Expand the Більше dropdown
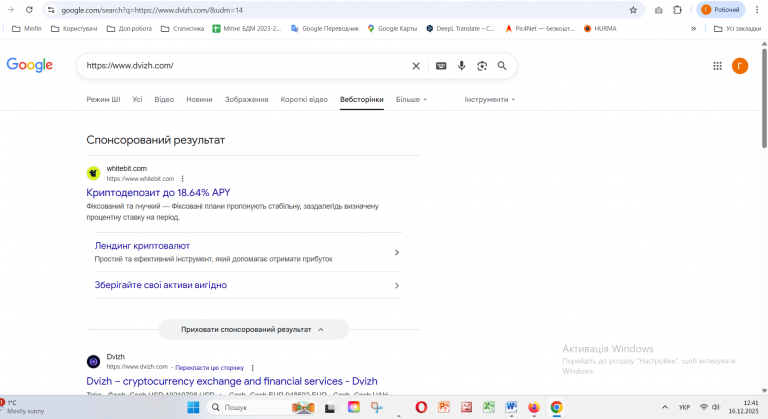This screenshot has width=768, height=419. tap(411, 99)
